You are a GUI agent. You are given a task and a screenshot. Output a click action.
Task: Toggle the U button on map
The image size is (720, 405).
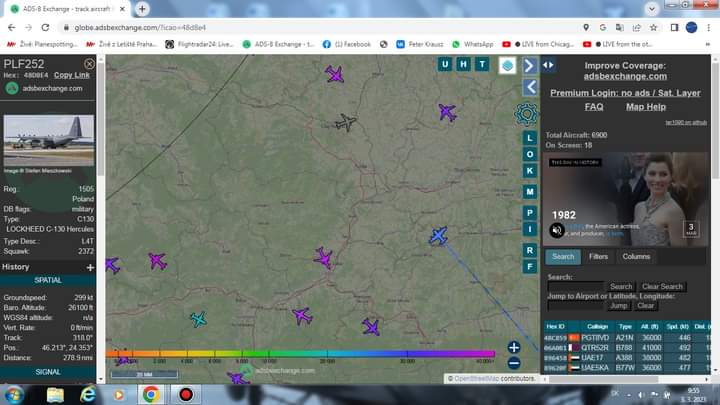point(445,65)
